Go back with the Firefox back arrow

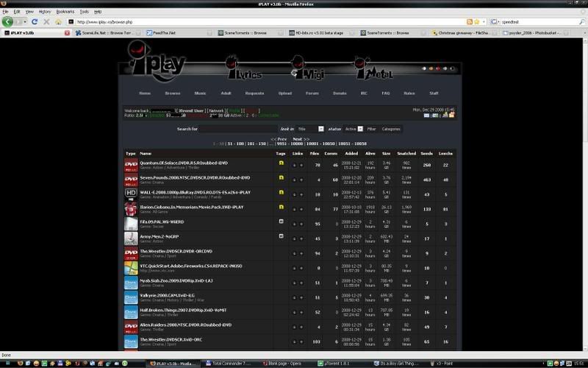click(x=8, y=22)
